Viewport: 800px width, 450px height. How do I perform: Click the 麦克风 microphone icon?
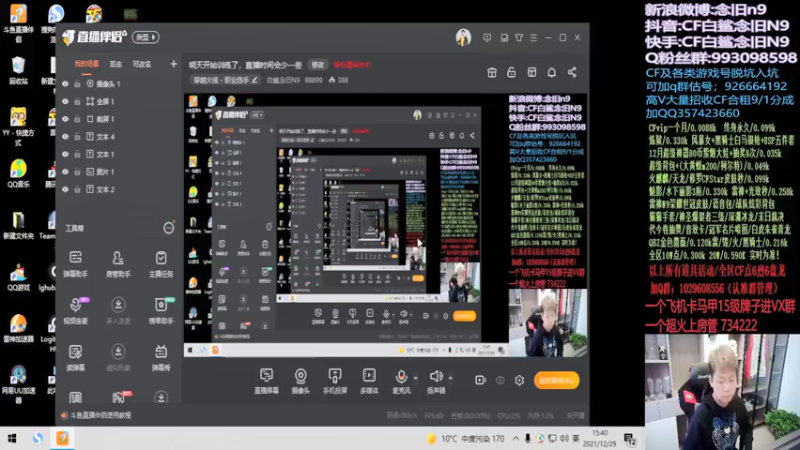[x=402, y=377]
